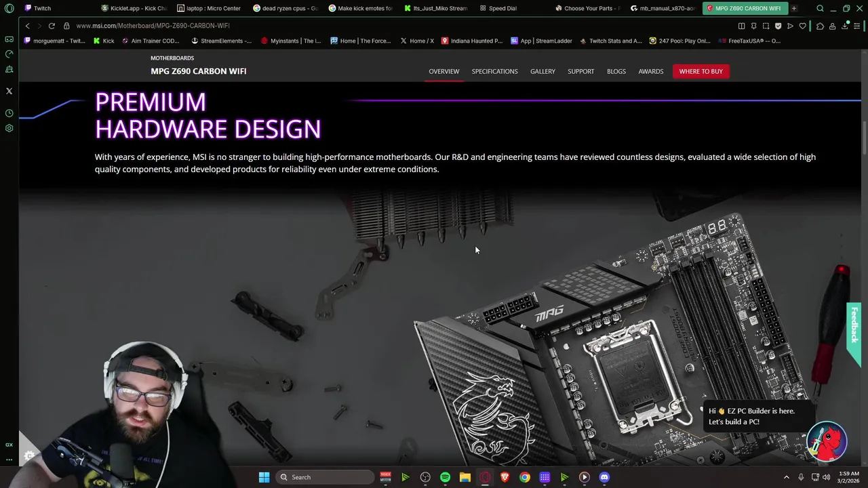Open the Support section tab
Image resolution: width=868 pixels, height=488 pixels.
pyautogui.click(x=580, y=71)
